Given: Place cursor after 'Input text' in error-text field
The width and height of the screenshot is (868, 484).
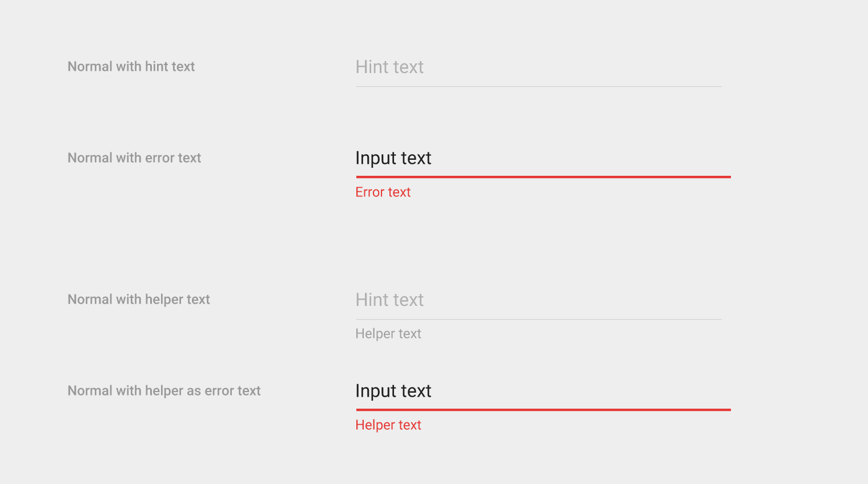Looking at the screenshot, I should [x=433, y=158].
